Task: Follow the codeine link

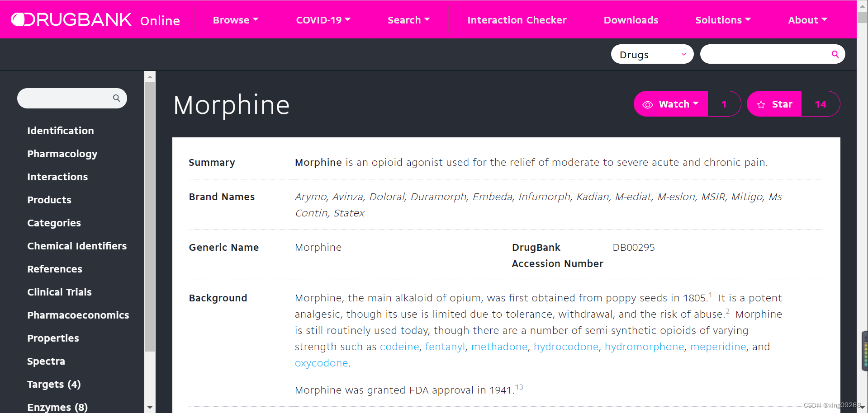Action: (399, 347)
